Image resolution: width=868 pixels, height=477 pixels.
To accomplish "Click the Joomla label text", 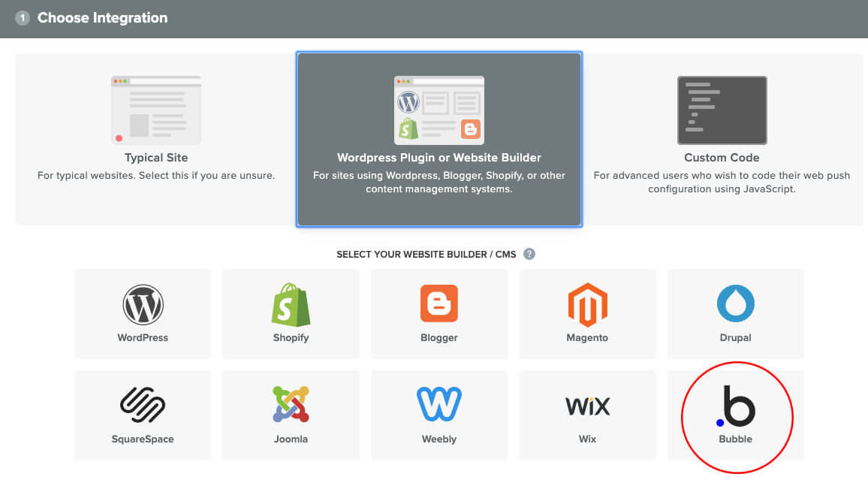I will click(x=291, y=439).
